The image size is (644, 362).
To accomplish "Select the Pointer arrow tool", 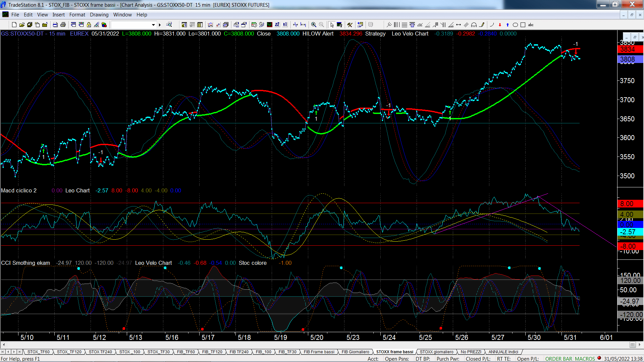I will click(332, 25).
